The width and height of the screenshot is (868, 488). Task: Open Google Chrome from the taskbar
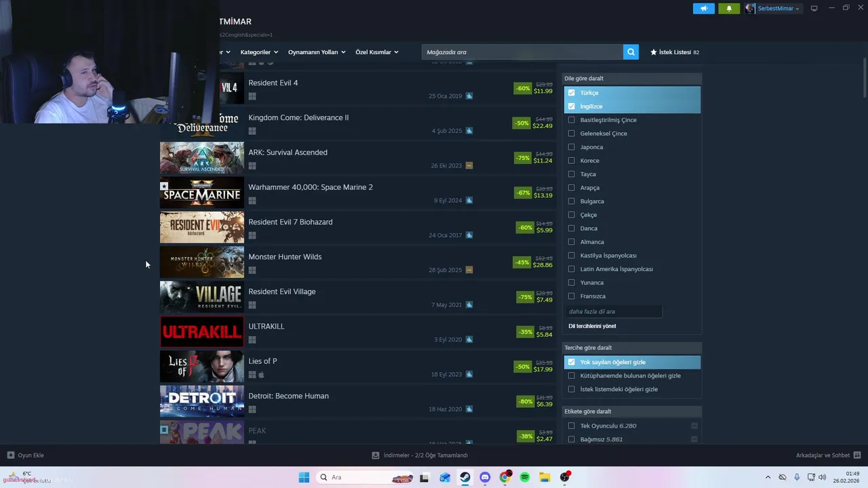click(x=505, y=477)
